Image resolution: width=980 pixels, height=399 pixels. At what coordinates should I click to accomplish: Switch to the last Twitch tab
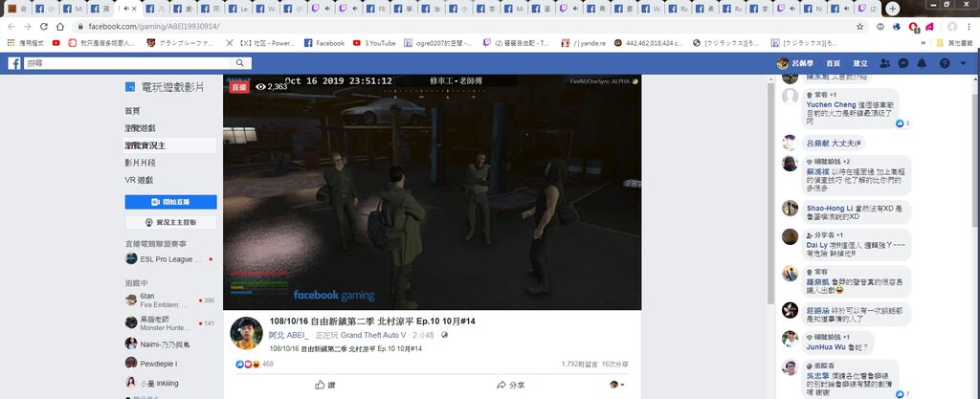pyautogui.click(x=868, y=9)
